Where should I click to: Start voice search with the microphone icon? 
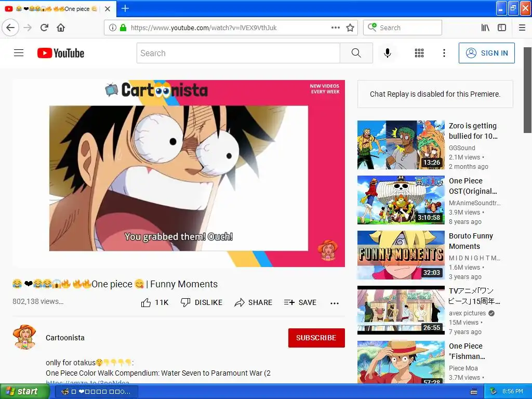[x=388, y=53]
